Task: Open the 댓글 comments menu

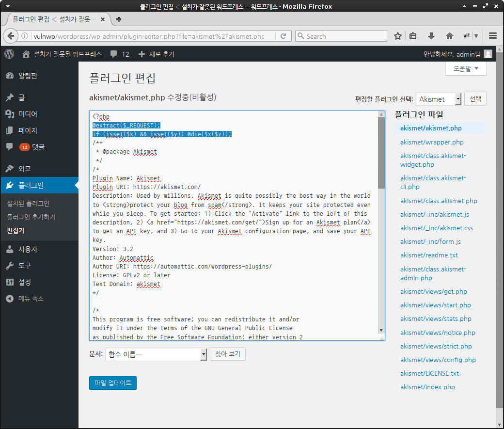Action: [39, 147]
